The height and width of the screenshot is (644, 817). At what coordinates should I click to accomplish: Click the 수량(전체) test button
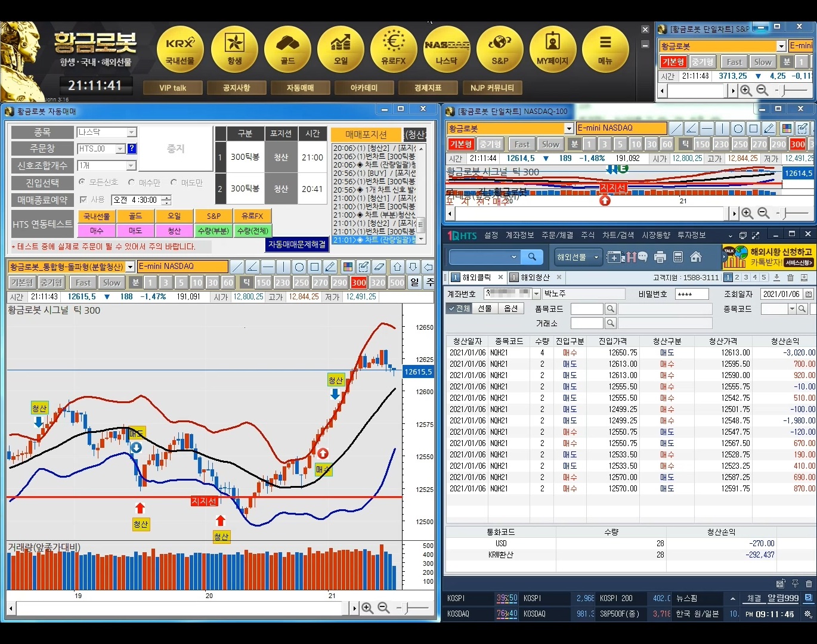coord(252,231)
